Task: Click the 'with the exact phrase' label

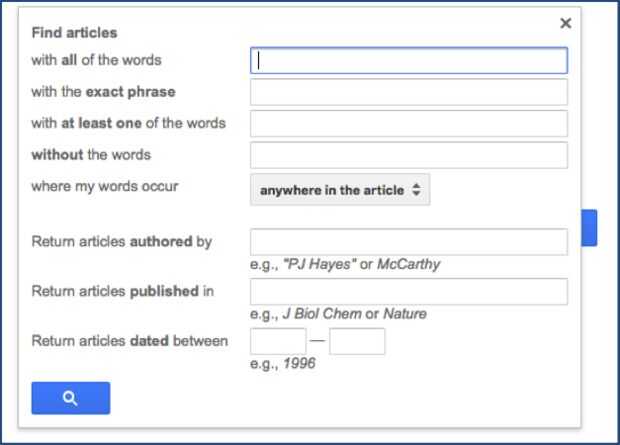Action: tap(103, 92)
